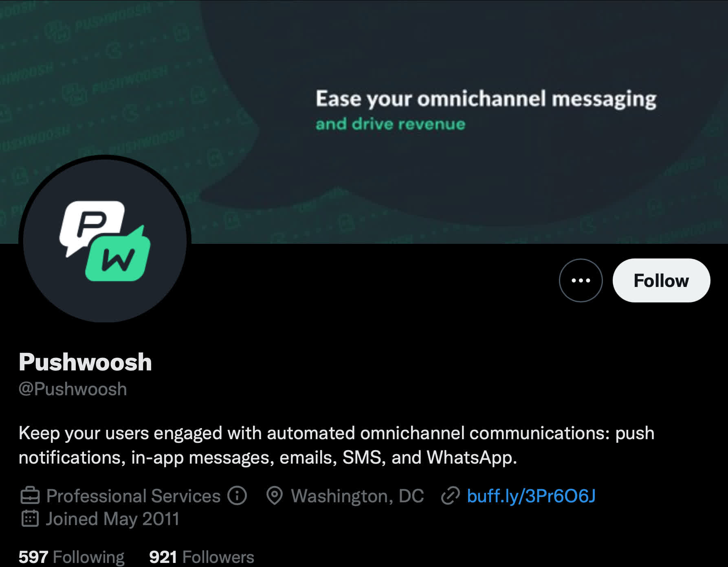Open the buff.ly/3Pr6O6J link
This screenshot has width=728, height=567.
click(x=531, y=496)
